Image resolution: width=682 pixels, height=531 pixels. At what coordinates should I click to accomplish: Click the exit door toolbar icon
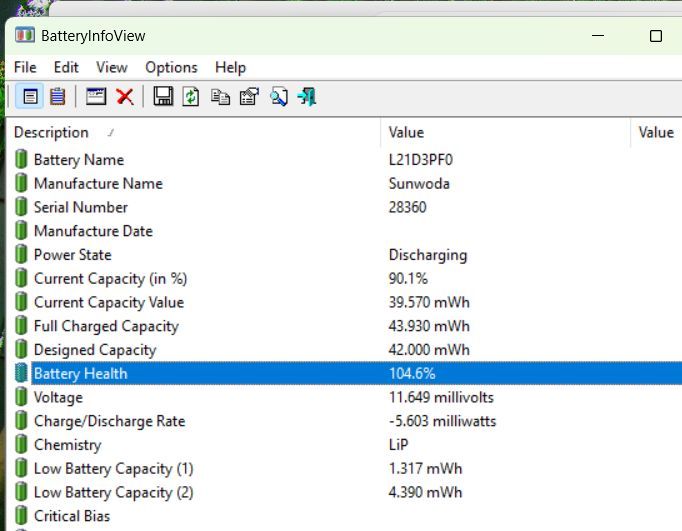tap(307, 97)
